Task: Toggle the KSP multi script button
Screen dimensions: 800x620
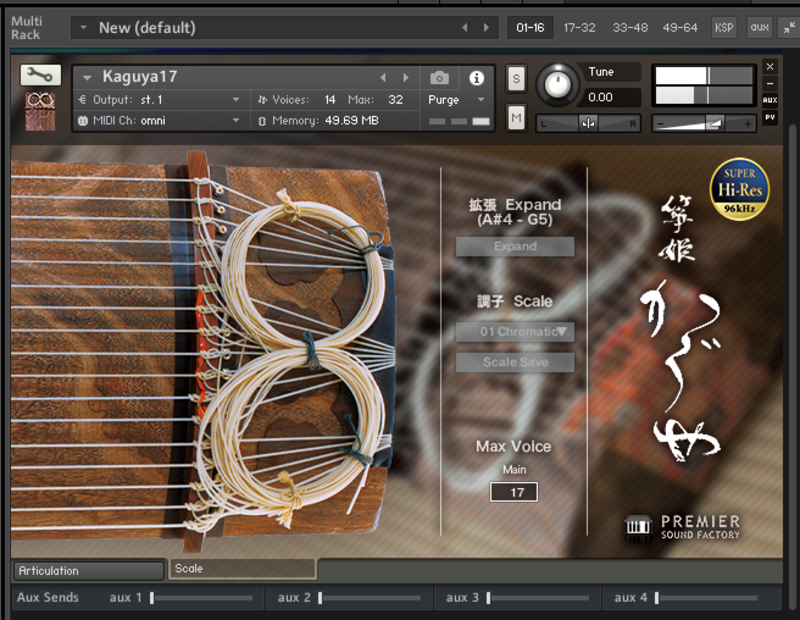Action: point(724,28)
